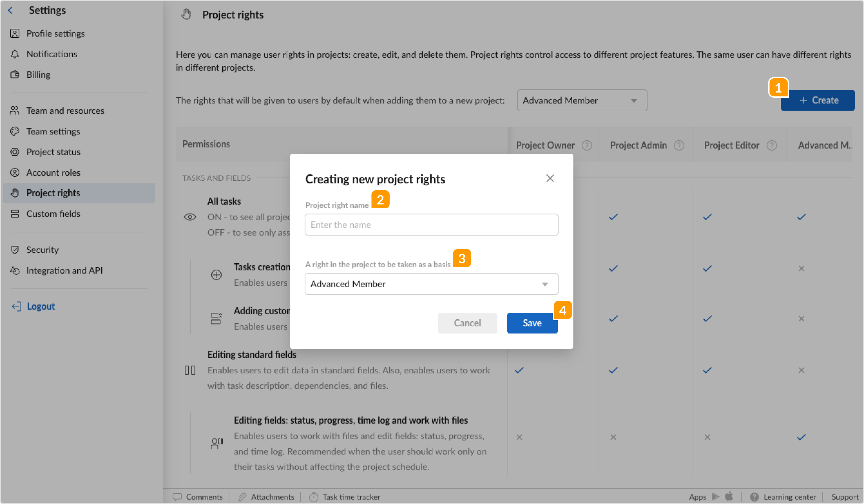Open Comments in the bottom bar
The image size is (864, 504).
[198, 497]
